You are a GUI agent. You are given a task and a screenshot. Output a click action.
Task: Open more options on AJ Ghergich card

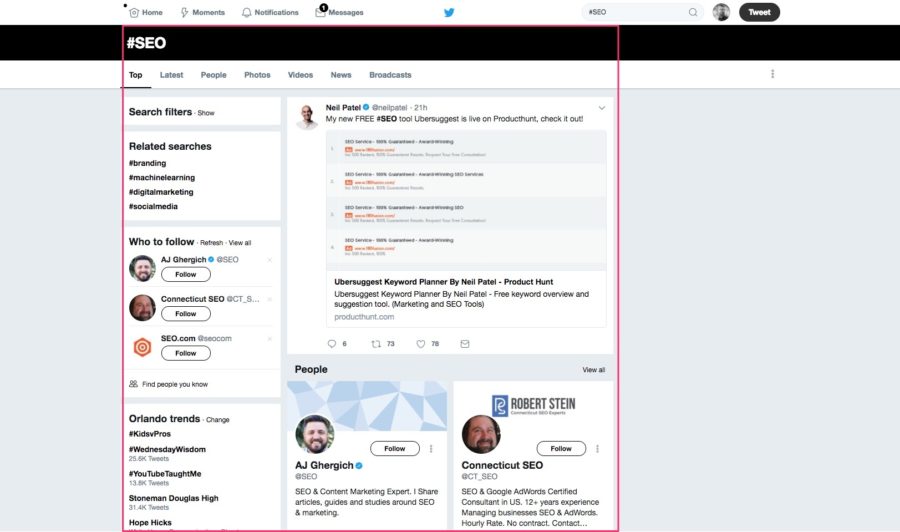pos(431,449)
